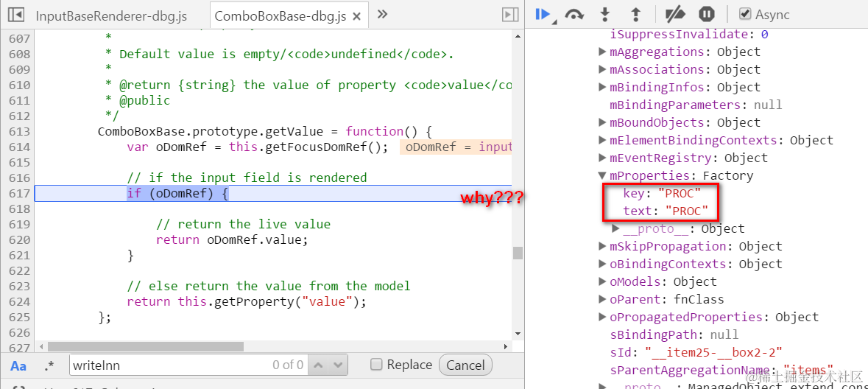Expand the oParent fnClass node
Screen dimensions: 868x389
pyautogui.click(x=603, y=299)
